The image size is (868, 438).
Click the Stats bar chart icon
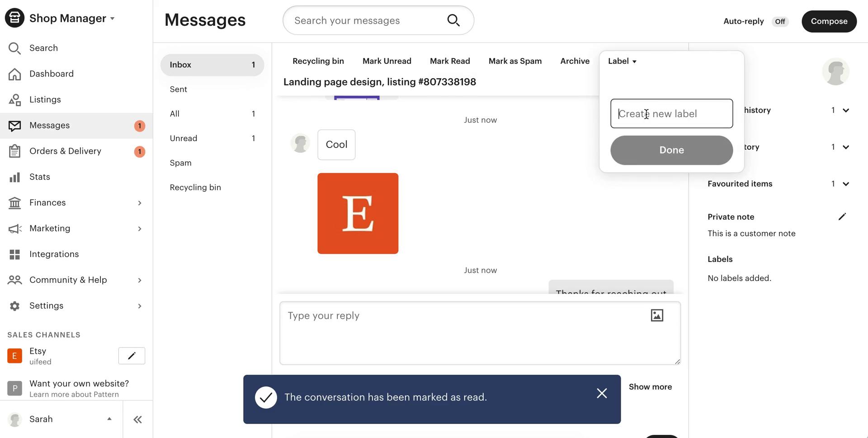[x=14, y=177]
